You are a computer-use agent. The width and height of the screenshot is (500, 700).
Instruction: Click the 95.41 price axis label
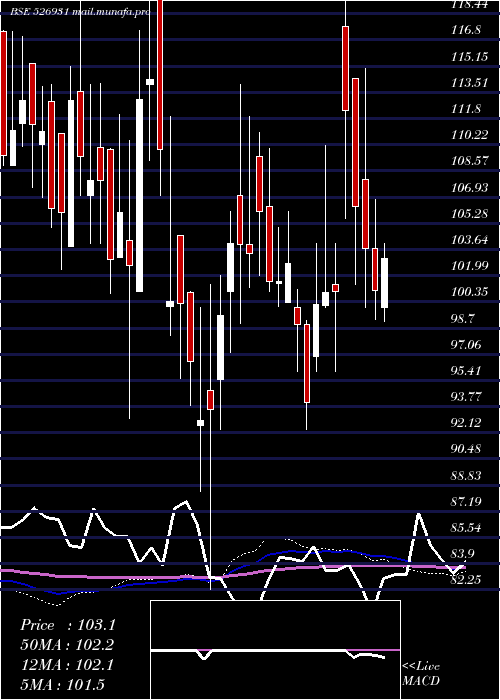click(467, 371)
